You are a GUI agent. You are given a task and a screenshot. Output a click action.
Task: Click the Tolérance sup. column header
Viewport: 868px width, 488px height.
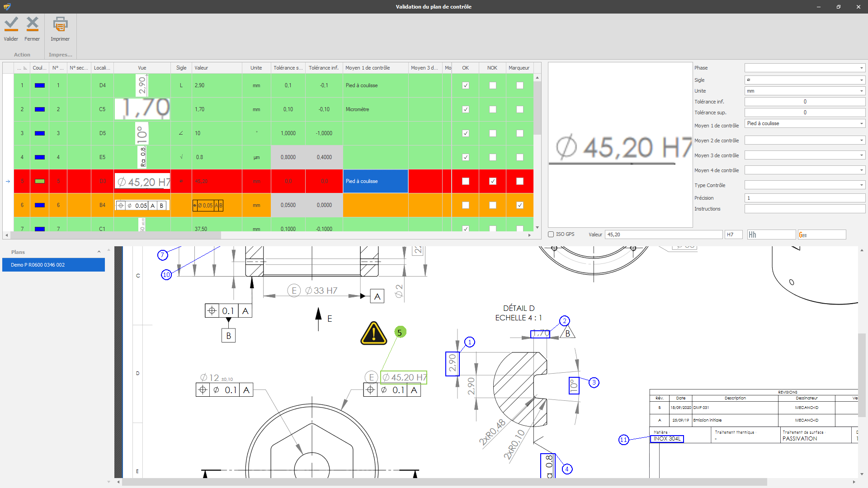[x=288, y=68]
